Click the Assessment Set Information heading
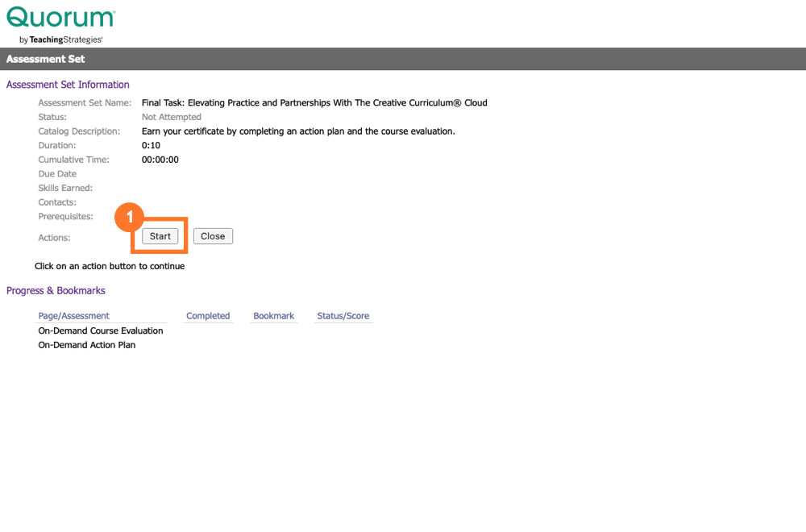Screen dimensions: 806x532 click(68, 84)
